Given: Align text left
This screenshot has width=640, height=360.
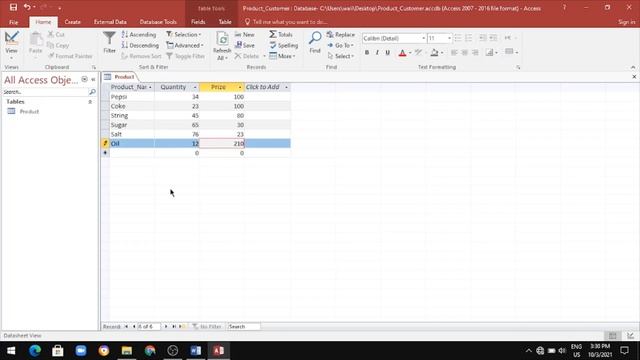Looking at the screenshot, I should (454, 52).
